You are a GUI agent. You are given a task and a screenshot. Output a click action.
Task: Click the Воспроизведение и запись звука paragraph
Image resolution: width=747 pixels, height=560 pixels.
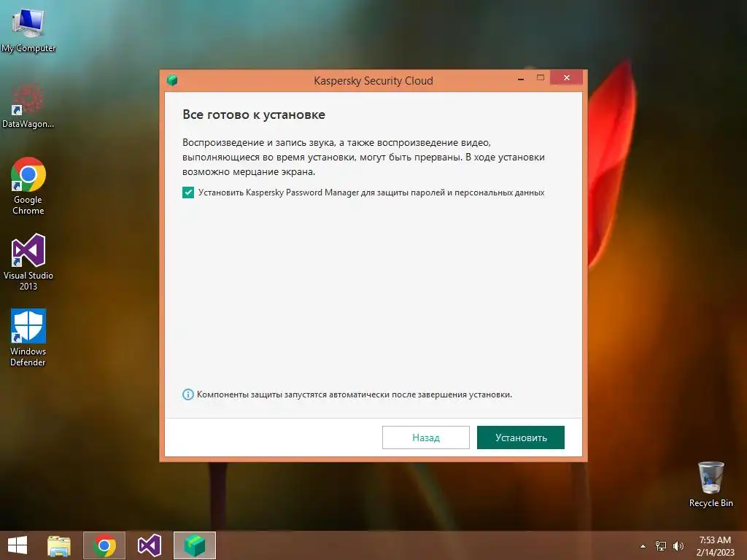tap(363, 157)
